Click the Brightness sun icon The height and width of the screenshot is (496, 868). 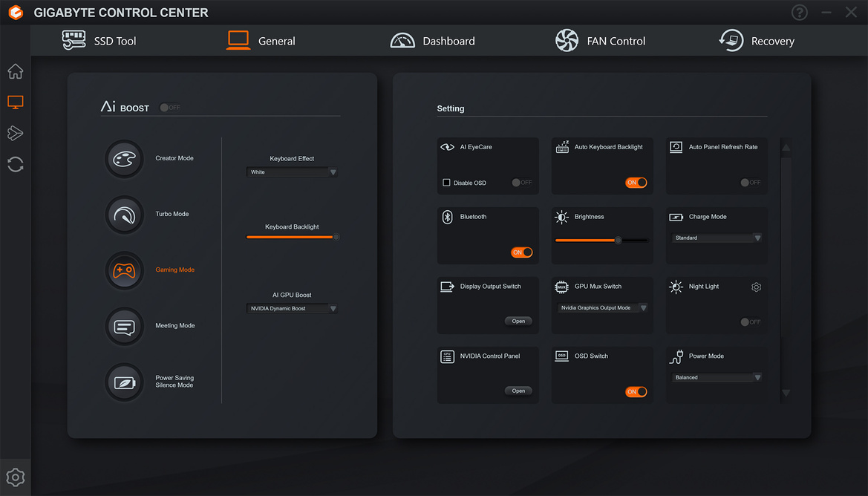pos(561,217)
